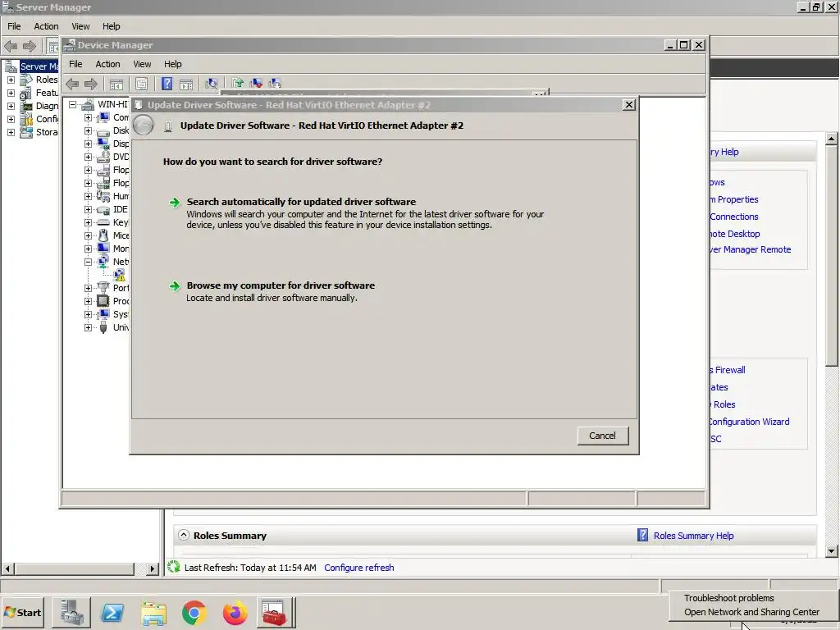Select the warning-flagged network adapter icon

(119, 275)
